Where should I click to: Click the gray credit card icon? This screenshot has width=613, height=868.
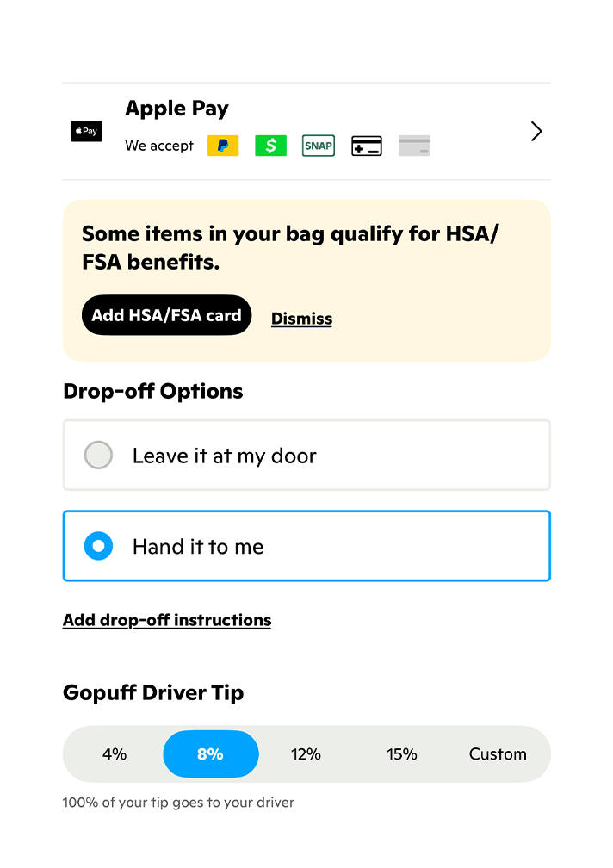pyautogui.click(x=414, y=146)
